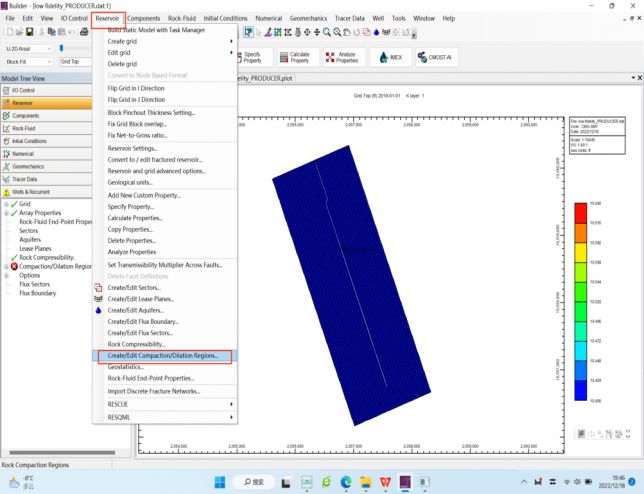
Task: Select Create/Edit Compaction/Dilation Regions menu item
Action: click(x=162, y=355)
